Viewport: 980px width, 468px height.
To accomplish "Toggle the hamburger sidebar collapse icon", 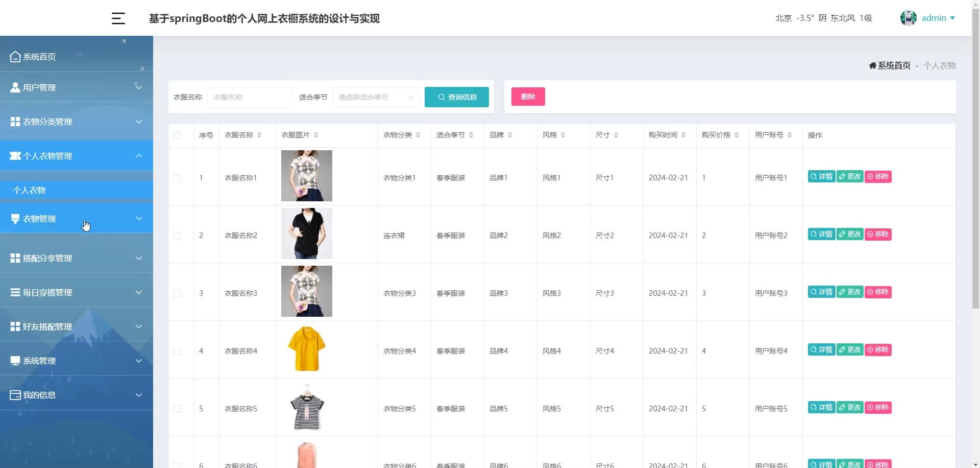I will point(118,18).
